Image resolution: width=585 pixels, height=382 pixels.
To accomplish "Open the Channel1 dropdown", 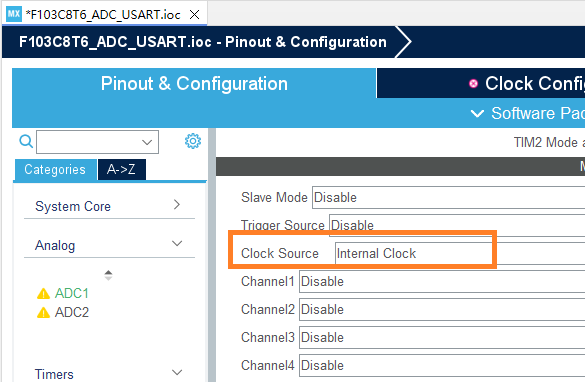I will pos(442,281).
